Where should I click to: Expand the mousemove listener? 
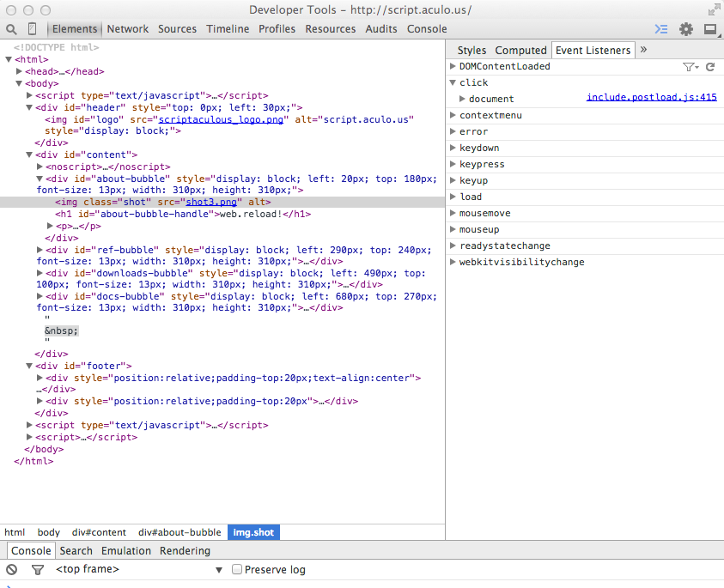click(453, 213)
